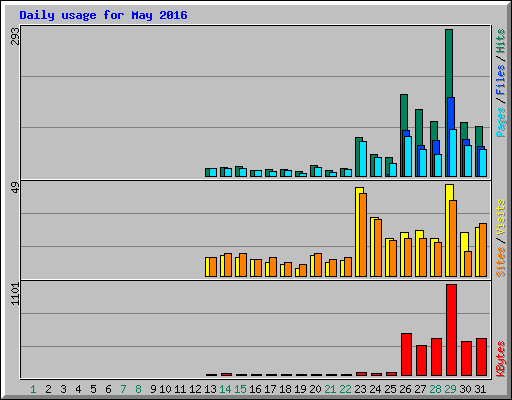Click the 'Daily usage for May 2016' title
Screen dimensions: 512x400
pyautogui.click(x=103, y=15)
